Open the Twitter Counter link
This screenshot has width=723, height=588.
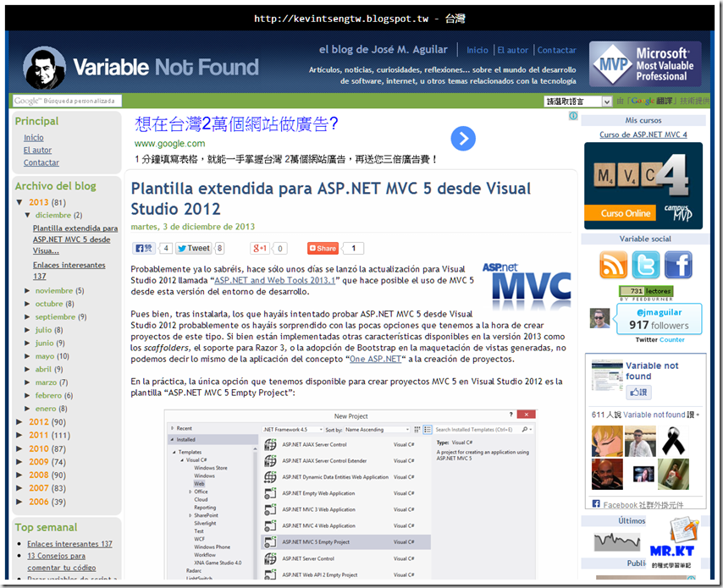(660, 339)
